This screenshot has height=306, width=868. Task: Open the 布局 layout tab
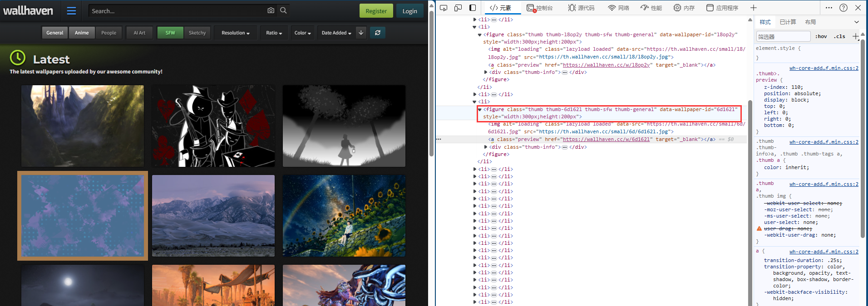click(810, 22)
